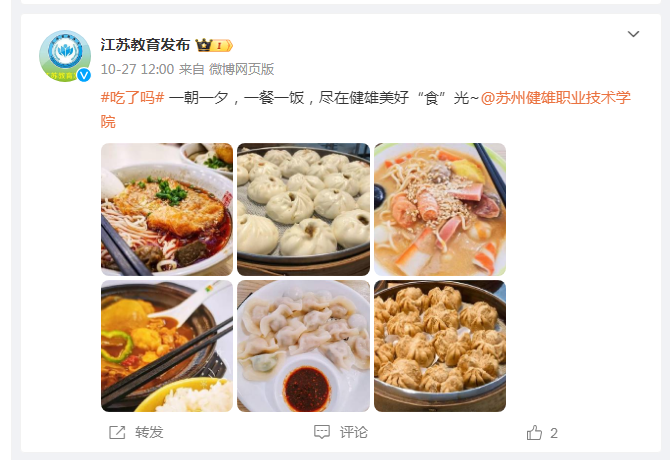Viewport: 670px width, 460px height.
Task: Click the 转发 text button
Action: click(149, 432)
